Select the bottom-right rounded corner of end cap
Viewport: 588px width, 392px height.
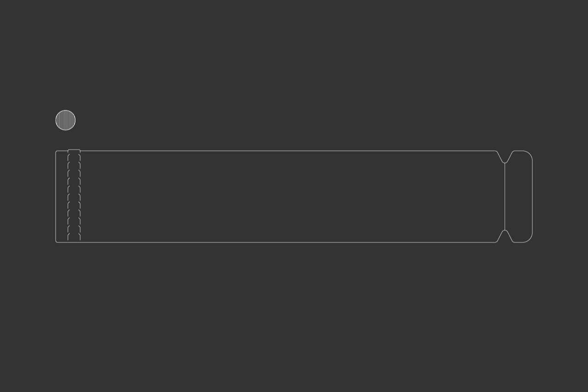tap(529, 239)
